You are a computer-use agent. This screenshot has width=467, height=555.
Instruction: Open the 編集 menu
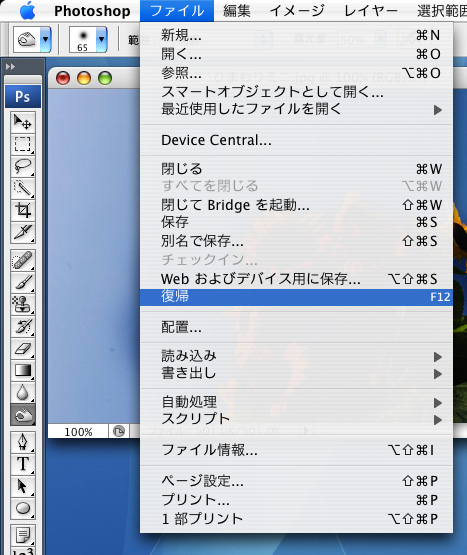click(237, 11)
